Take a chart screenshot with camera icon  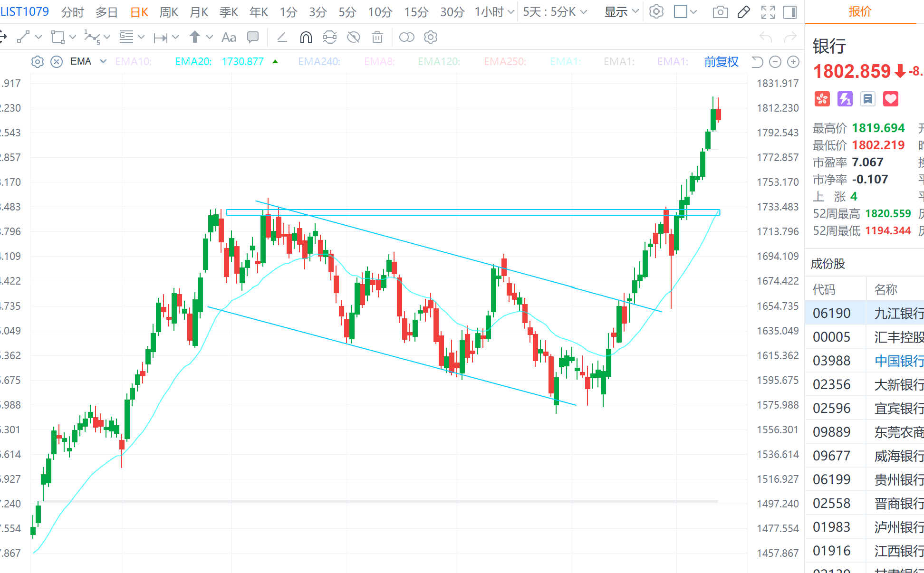pos(720,12)
